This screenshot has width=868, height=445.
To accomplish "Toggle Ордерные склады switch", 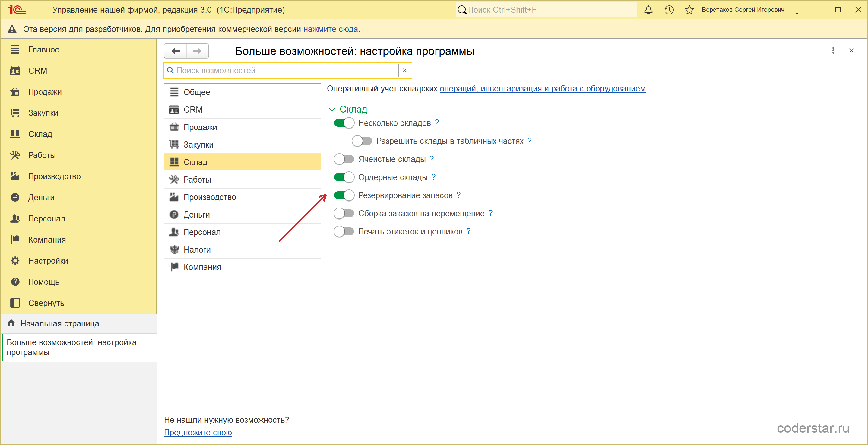I will (x=344, y=177).
